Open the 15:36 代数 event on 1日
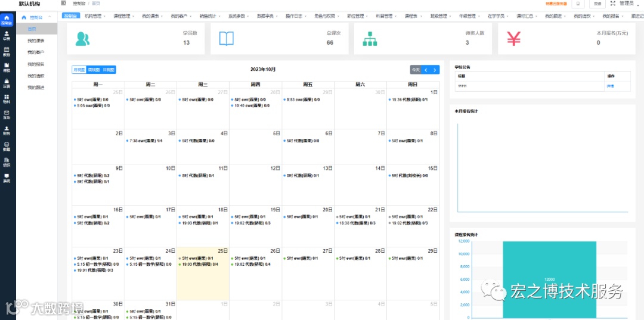This screenshot has width=644, height=320. (x=408, y=100)
